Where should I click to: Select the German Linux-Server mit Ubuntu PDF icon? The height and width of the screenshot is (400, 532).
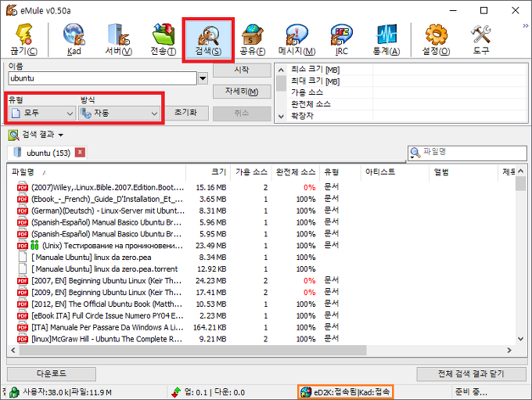[x=23, y=211]
